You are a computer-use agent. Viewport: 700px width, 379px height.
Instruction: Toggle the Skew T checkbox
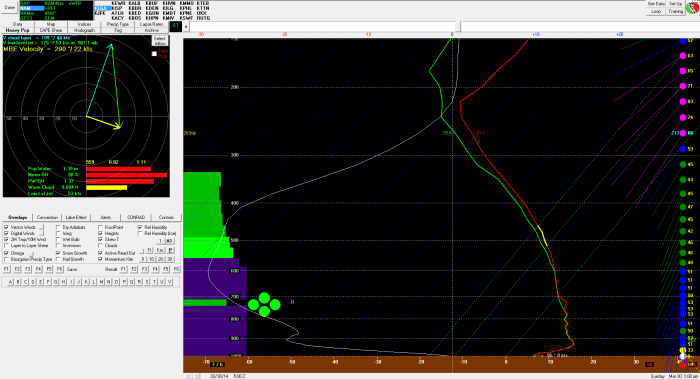100,240
